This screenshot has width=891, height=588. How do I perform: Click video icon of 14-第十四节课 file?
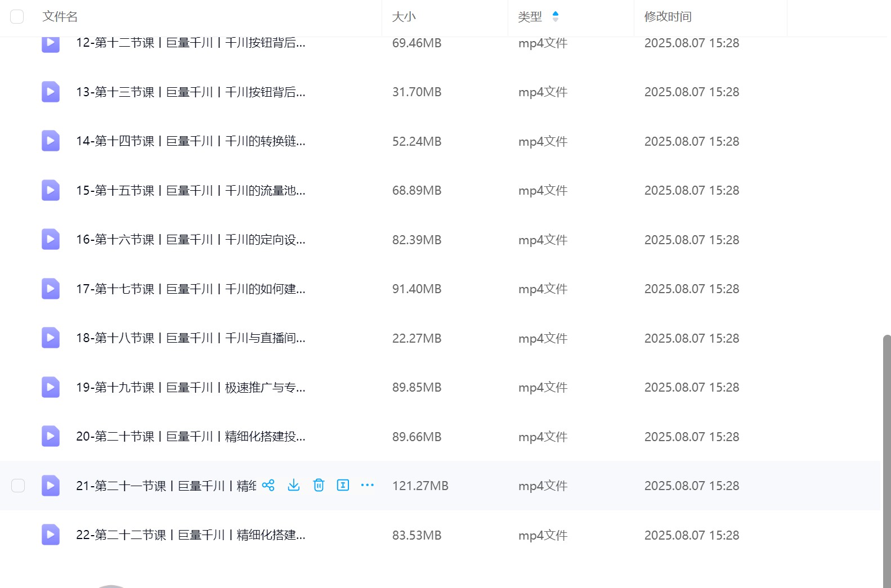(x=51, y=141)
